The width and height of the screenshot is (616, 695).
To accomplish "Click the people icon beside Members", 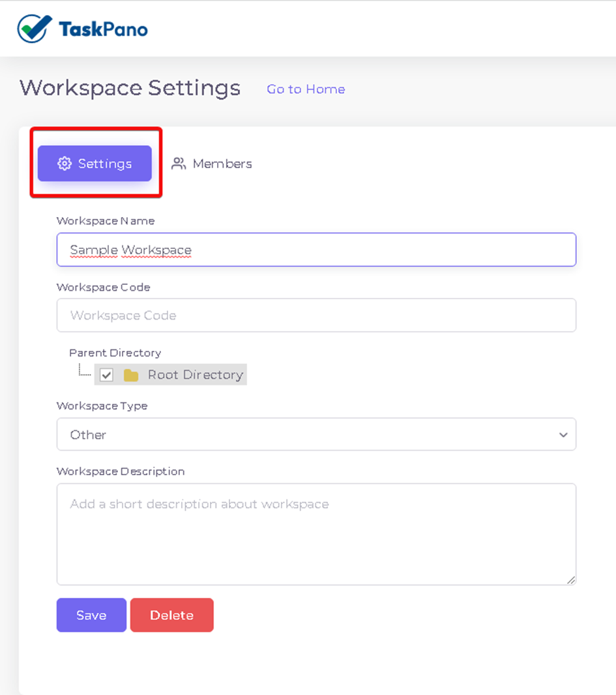I will coord(179,164).
